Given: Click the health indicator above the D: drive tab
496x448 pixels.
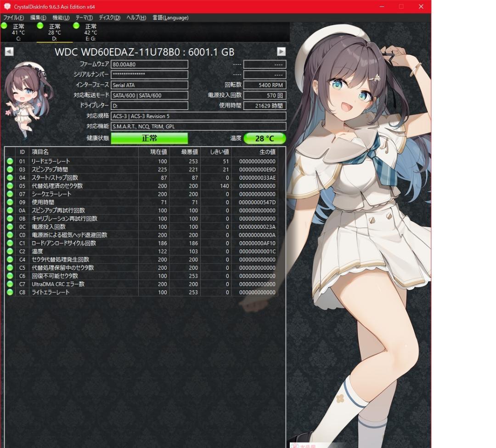Looking at the screenshot, I should [39, 26].
